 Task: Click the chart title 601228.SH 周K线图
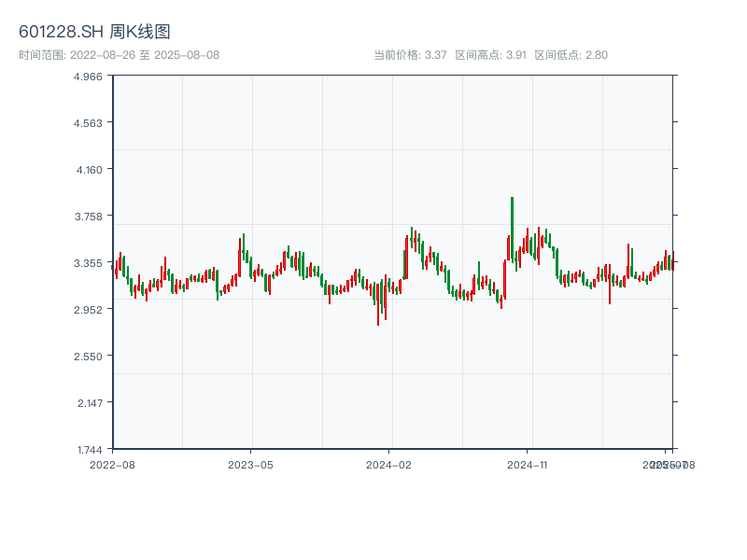pyautogui.click(x=94, y=33)
